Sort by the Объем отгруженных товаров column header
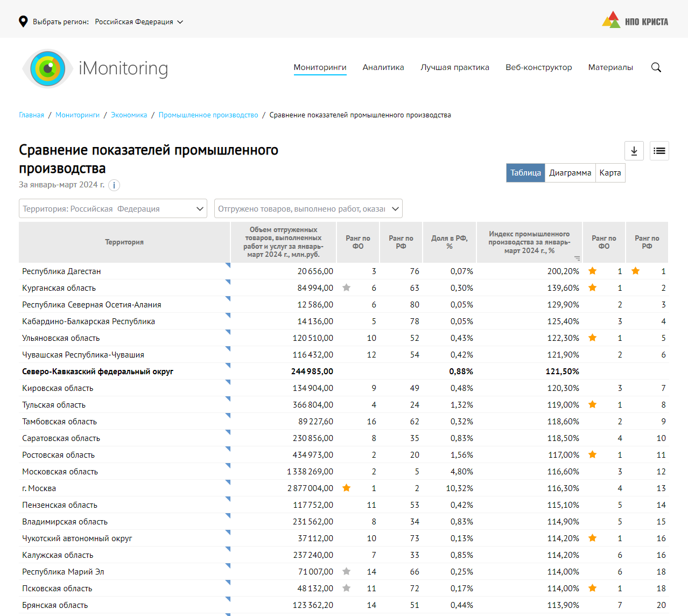Viewport: 688px width, 616px height. [x=283, y=242]
